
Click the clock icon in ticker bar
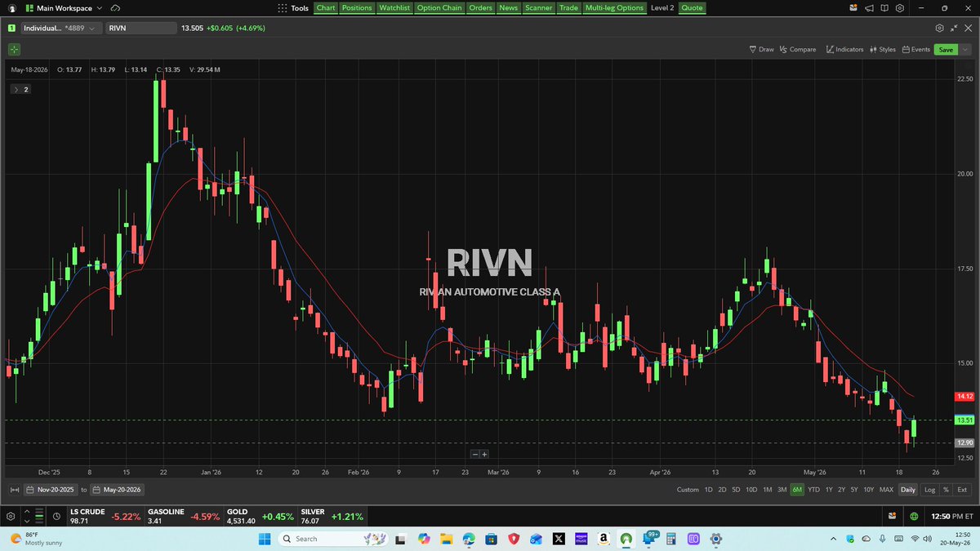click(x=56, y=517)
